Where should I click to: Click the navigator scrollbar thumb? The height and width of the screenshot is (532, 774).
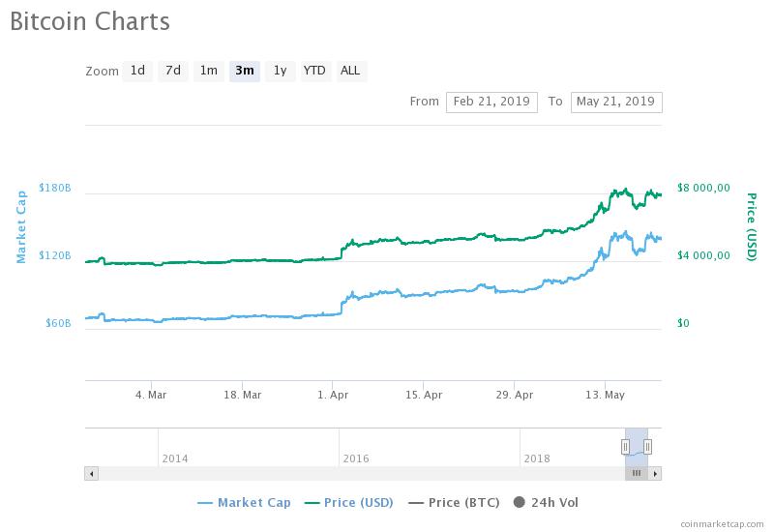[637, 474]
